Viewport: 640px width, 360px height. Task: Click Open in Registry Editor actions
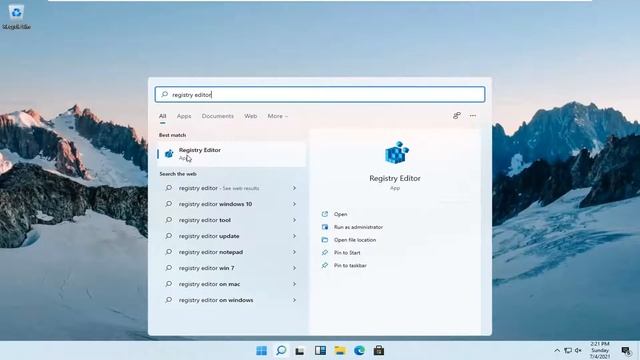pyautogui.click(x=340, y=214)
